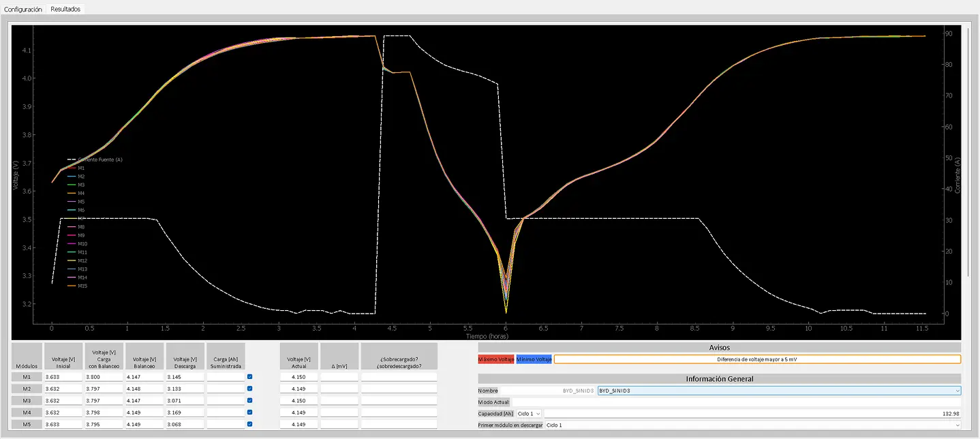Open the Resultados tab
The height and width of the screenshot is (439, 980).
(65, 9)
